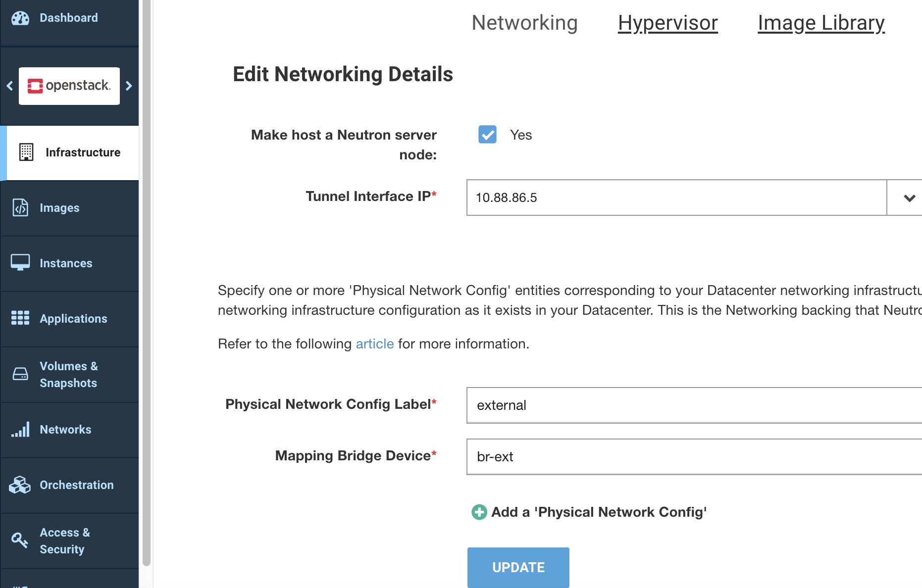Open the Image Library tab

[x=821, y=23]
